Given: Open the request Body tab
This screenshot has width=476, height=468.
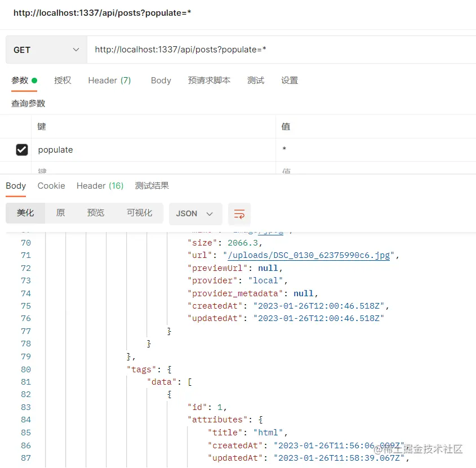Looking at the screenshot, I should pyautogui.click(x=161, y=81).
